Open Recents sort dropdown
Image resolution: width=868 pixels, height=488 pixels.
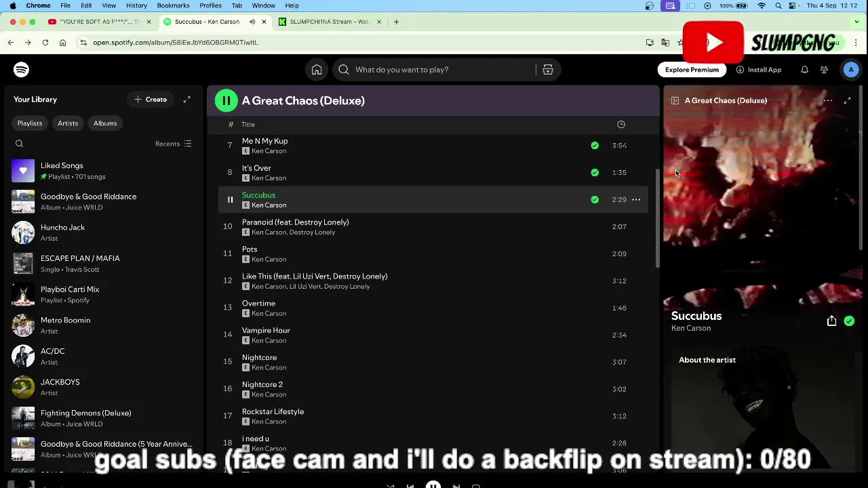click(x=174, y=144)
